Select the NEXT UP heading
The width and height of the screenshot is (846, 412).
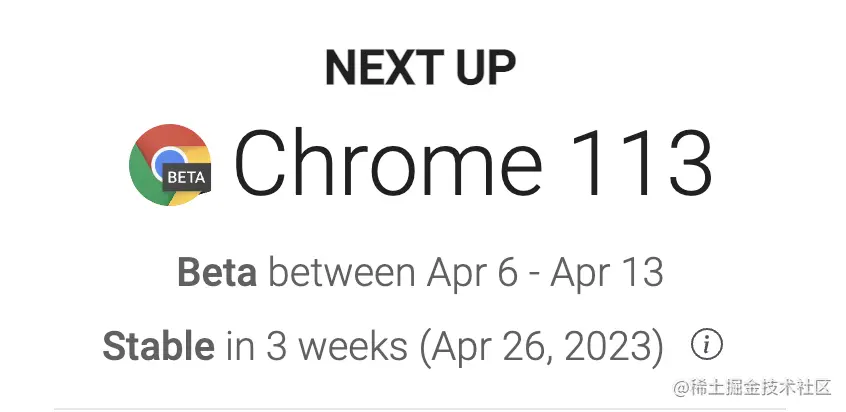tap(420, 67)
